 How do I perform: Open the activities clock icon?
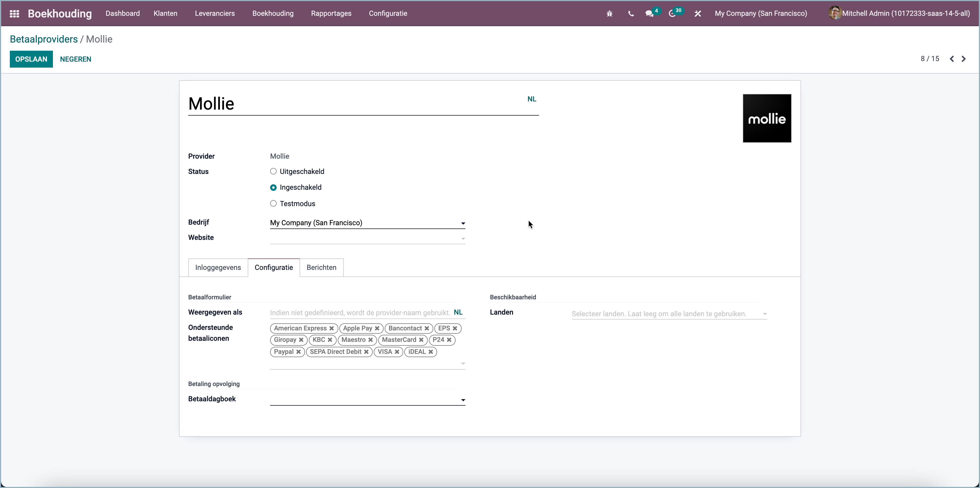tap(672, 14)
